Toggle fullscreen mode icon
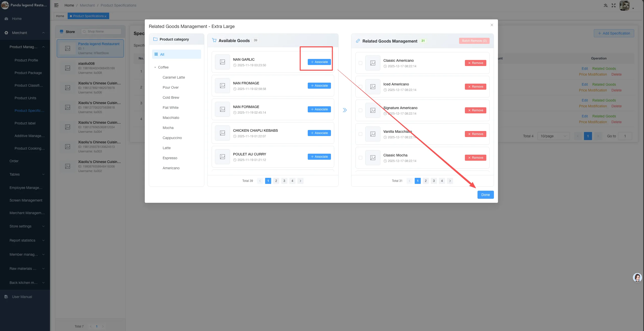 click(x=613, y=5)
